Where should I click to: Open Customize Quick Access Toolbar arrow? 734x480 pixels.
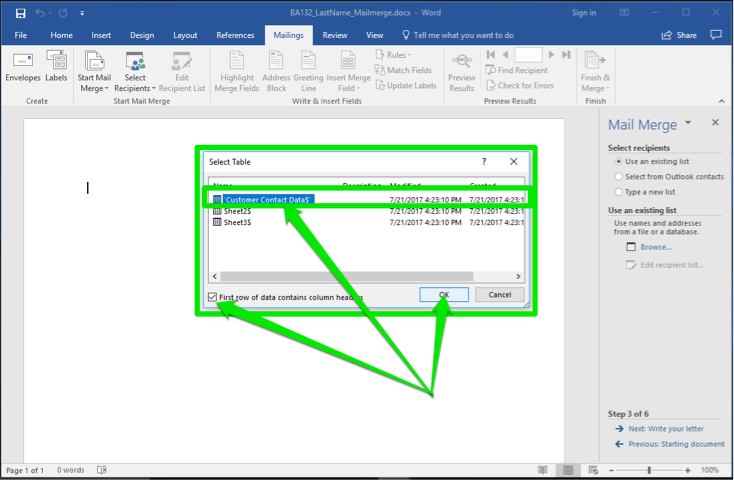[82, 13]
